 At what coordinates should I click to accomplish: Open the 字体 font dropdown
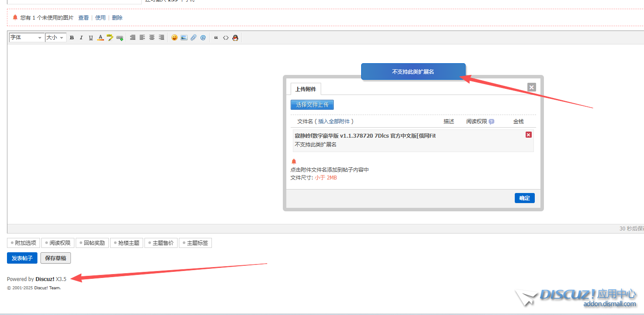coord(27,38)
